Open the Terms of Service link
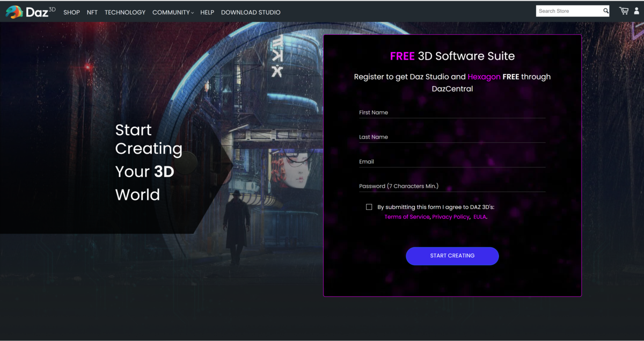644x341 pixels. 407,217
